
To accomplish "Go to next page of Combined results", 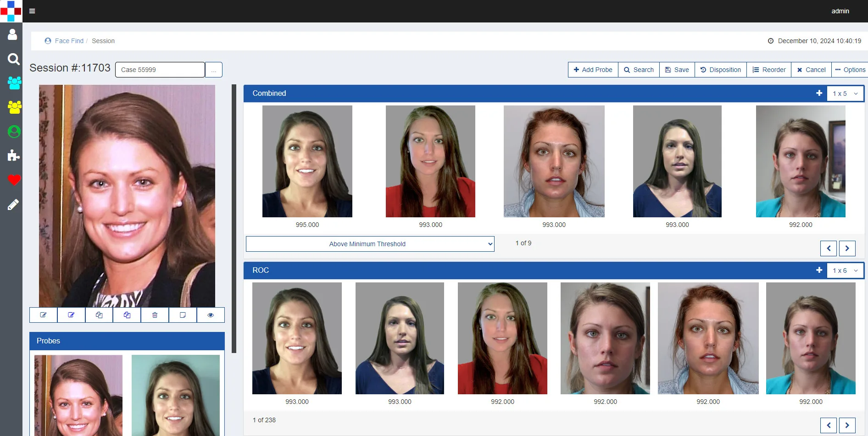I will click(x=847, y=248).
